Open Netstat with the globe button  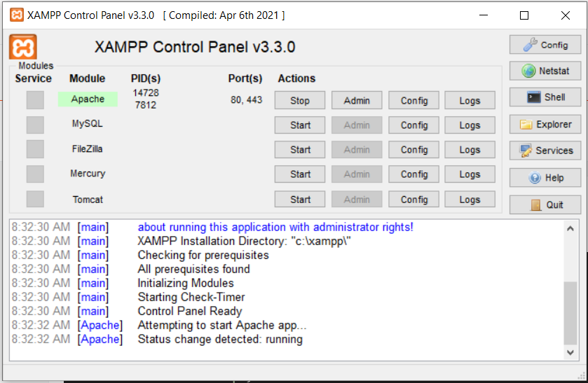(545, 71)
